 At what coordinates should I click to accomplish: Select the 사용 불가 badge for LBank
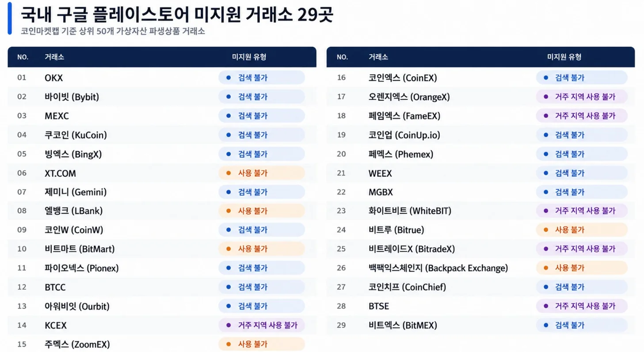(x=262, y=211)
